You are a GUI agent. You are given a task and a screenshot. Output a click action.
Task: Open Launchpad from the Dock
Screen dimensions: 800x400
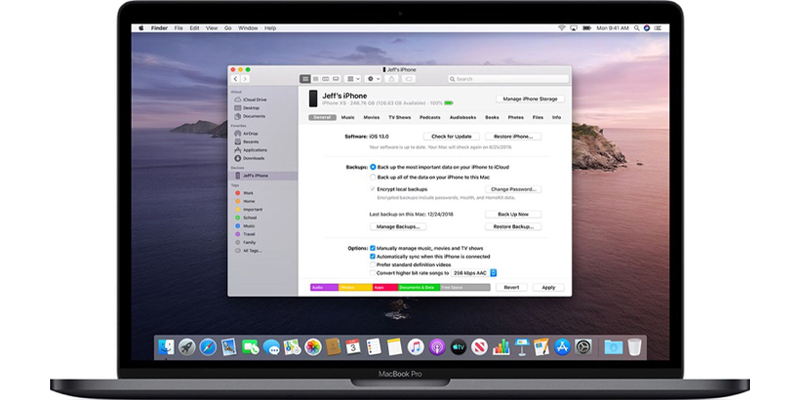click(187, 347)
